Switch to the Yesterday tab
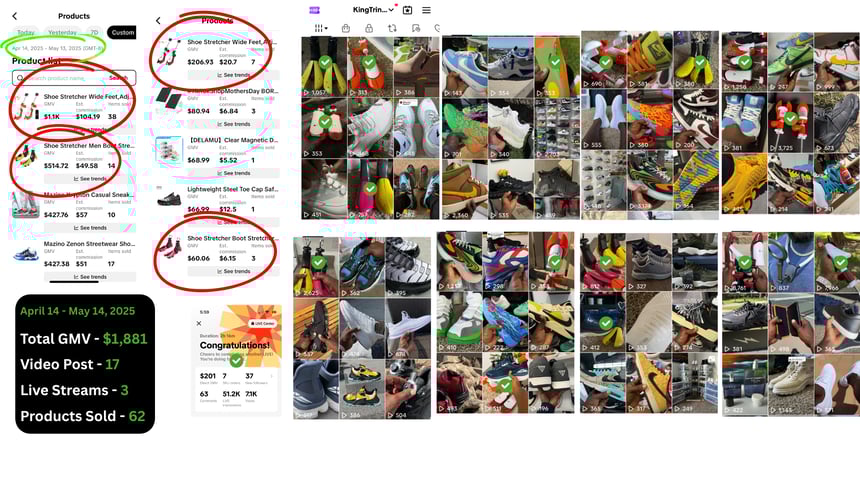 click(62, 32)
